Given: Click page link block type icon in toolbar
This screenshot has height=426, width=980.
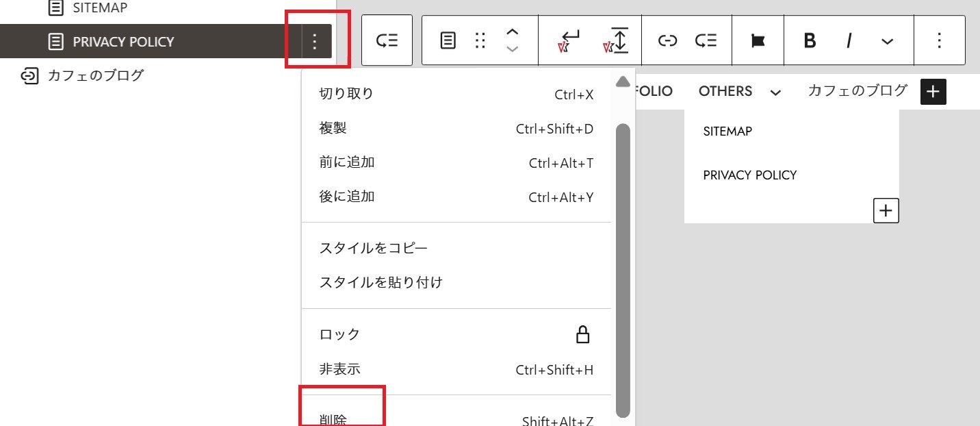Looking at the screenshot, I should 448,40.
